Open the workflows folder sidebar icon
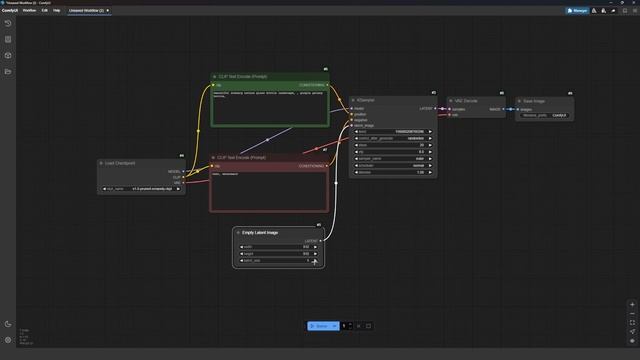The width and height of the screenshot is (640, 360). click(x=8, y=71)
